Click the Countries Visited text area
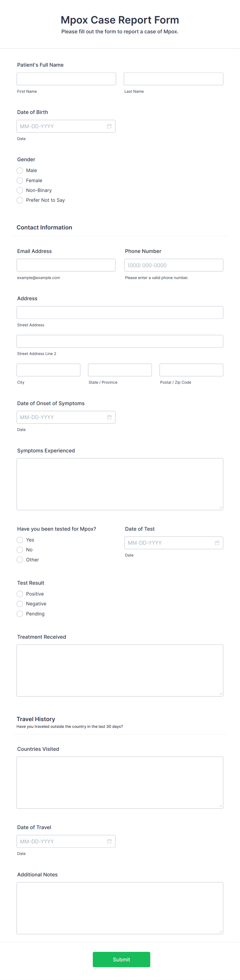 [120, 782]
